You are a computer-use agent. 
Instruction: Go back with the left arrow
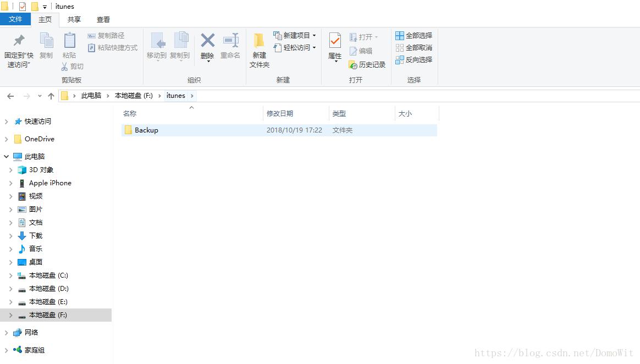click(x=10, y=96)
